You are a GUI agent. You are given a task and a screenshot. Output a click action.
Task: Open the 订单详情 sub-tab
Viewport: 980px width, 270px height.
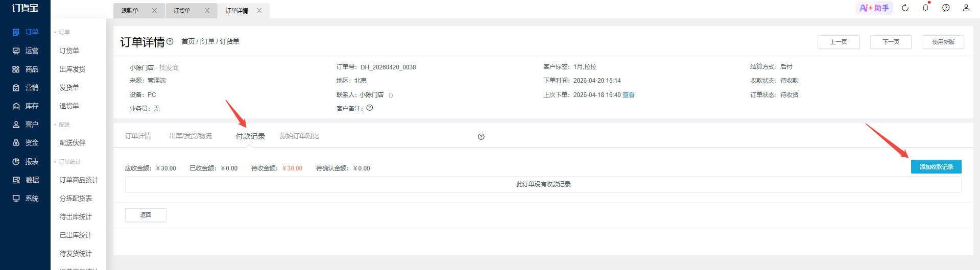[138, 136]
